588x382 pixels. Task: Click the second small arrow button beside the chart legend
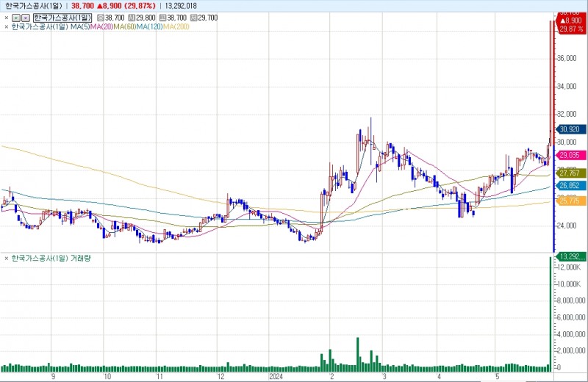tap(26, 17)
